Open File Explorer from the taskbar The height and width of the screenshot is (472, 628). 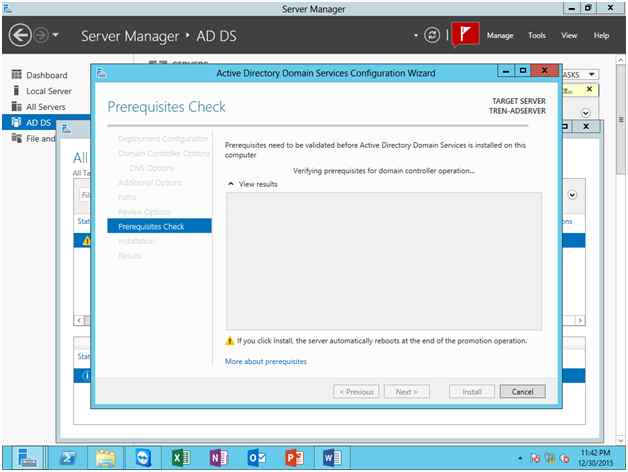click(x=105, y=458)
